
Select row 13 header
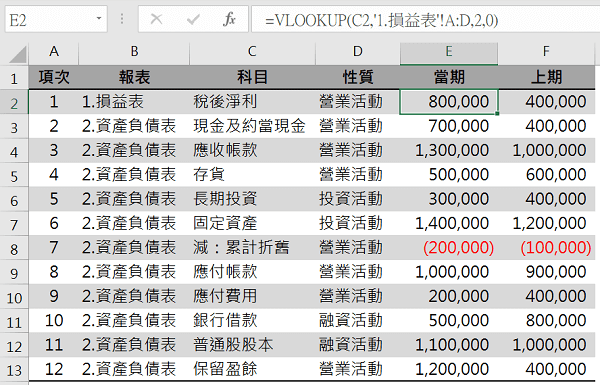pos(14,370)
